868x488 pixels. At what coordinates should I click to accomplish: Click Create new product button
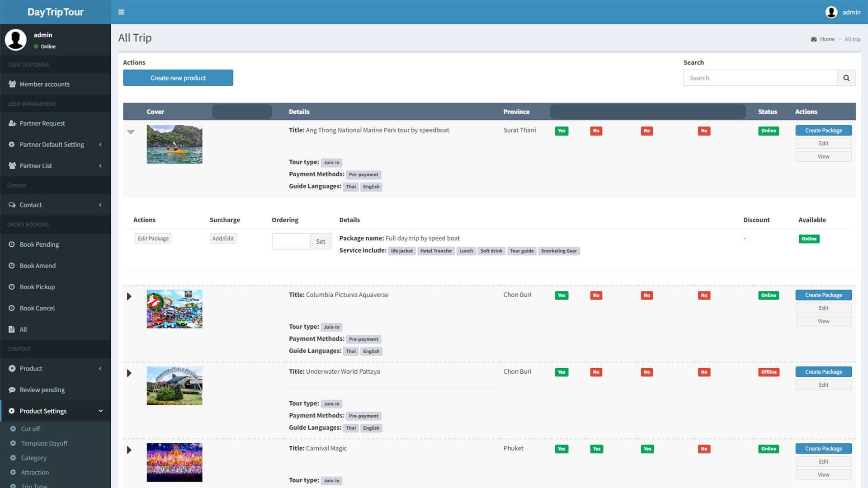[178, 78]
